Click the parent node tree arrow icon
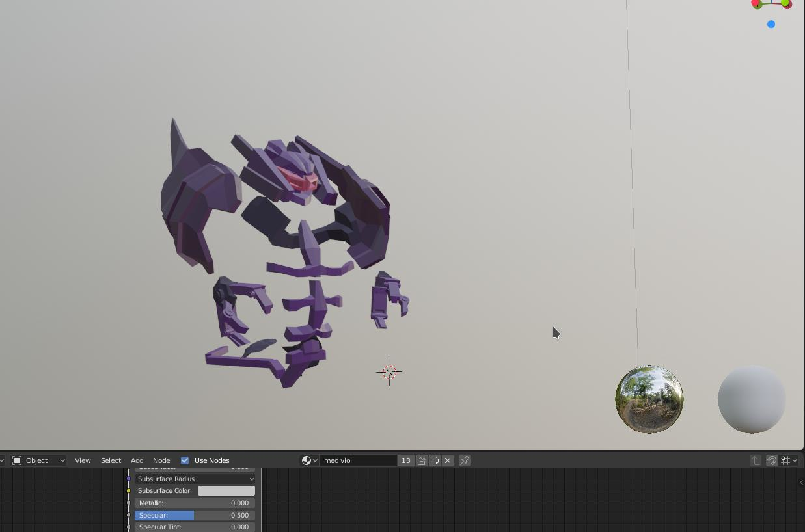 pos(755,460)
